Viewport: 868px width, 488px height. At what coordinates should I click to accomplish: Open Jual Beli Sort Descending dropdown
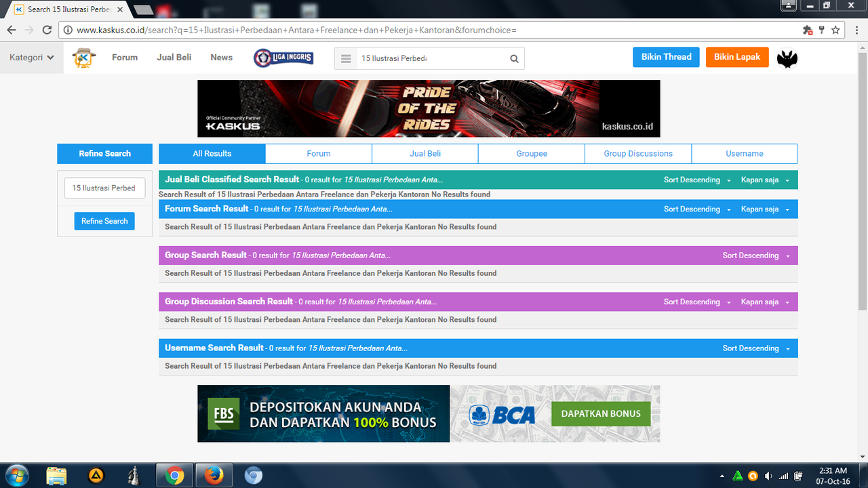coord(697,180)
